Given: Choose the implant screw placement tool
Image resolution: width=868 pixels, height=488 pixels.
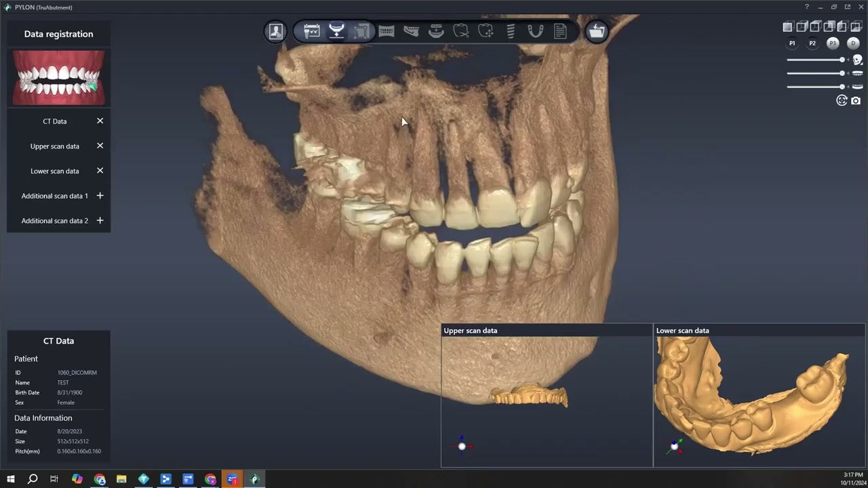Looking at the screenshot, I should [511, 32].
